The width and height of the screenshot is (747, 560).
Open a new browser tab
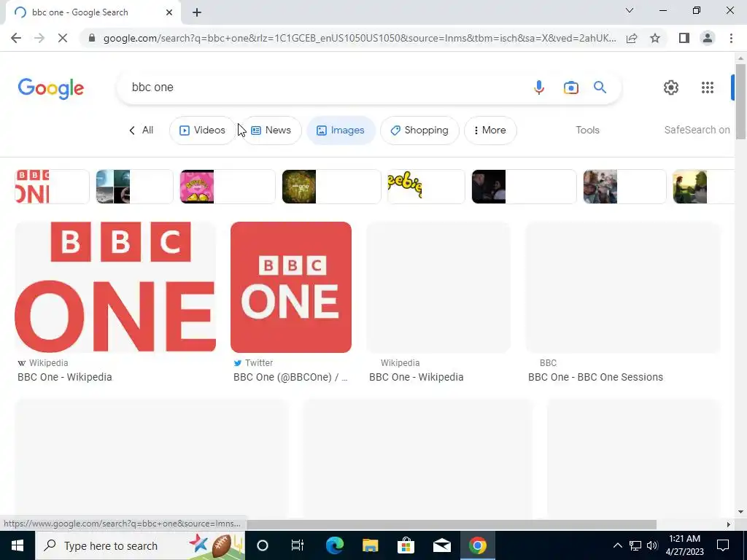pos(197,12)
